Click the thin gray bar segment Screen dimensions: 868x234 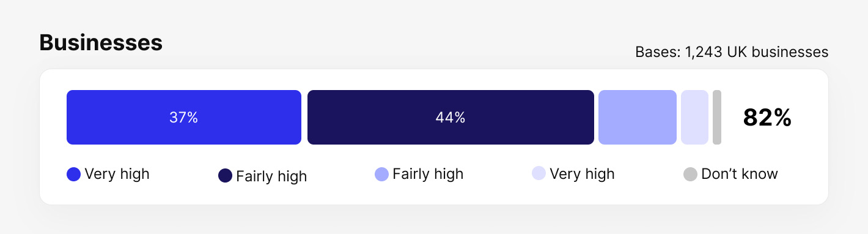tap(717, 118)
